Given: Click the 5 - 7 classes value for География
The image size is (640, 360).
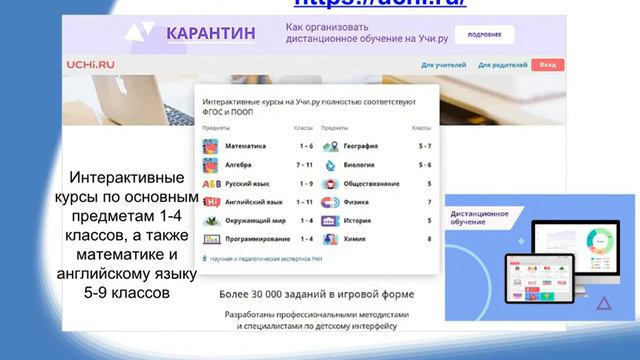Looking at the screenshot, I should click(425, 146).
